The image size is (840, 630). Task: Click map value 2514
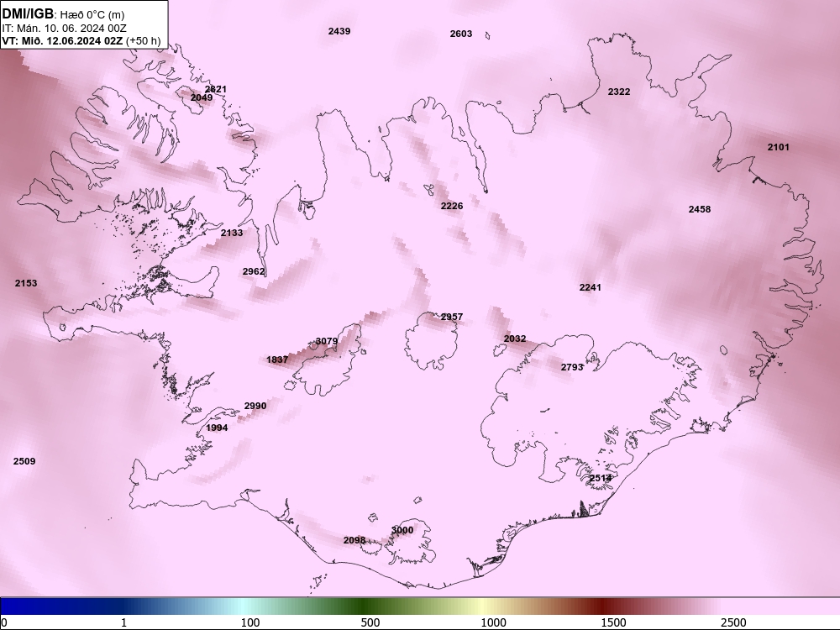pos(600,478)
